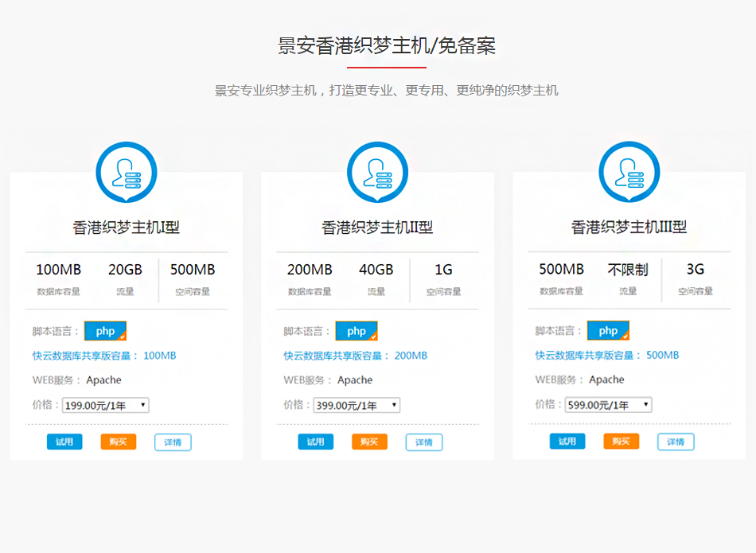Click the server icon above 香港织梦主机I型

pyautogui.click(x=127, y=173)
